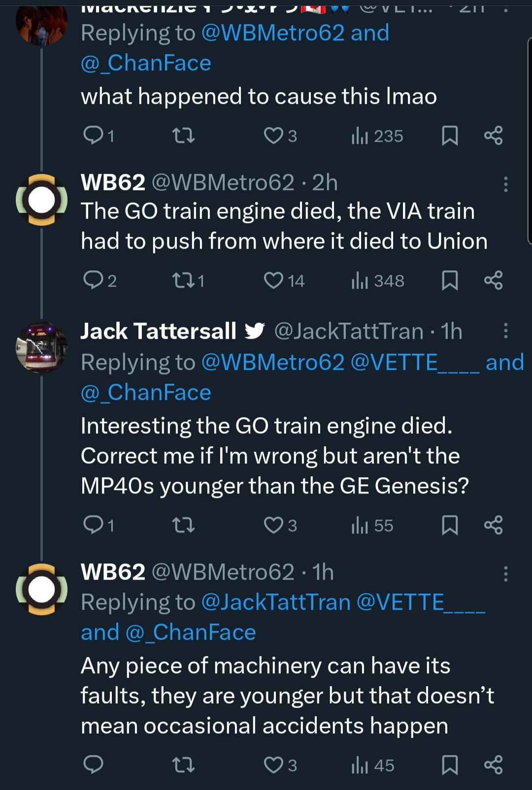
Task: Retweet WB62's tweet about GO train engine
Action: tap(183, 281)
